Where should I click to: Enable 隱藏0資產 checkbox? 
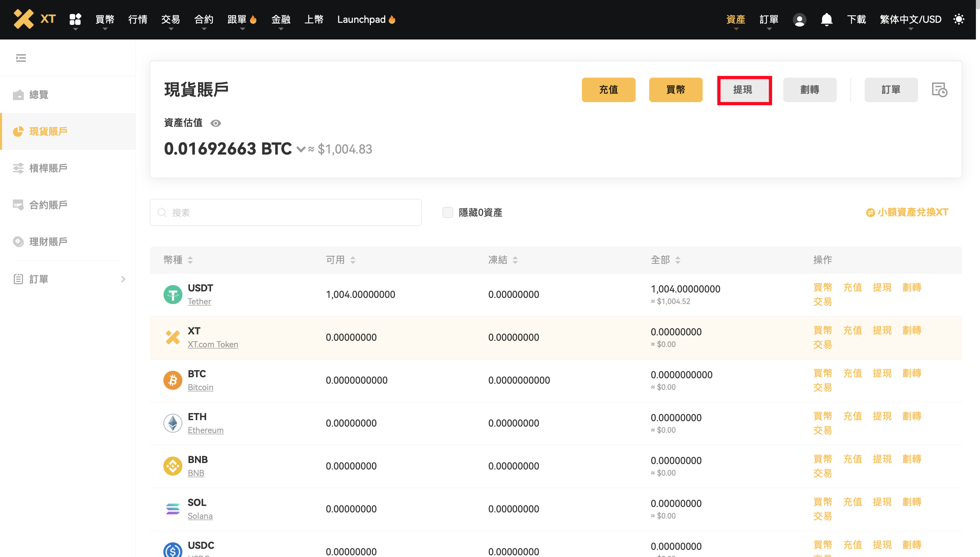pos(447,212)
